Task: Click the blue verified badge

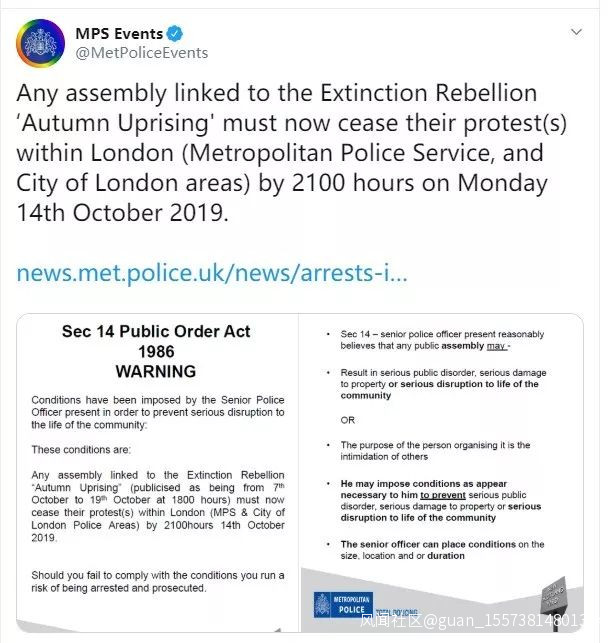Action: pos(175,34)
